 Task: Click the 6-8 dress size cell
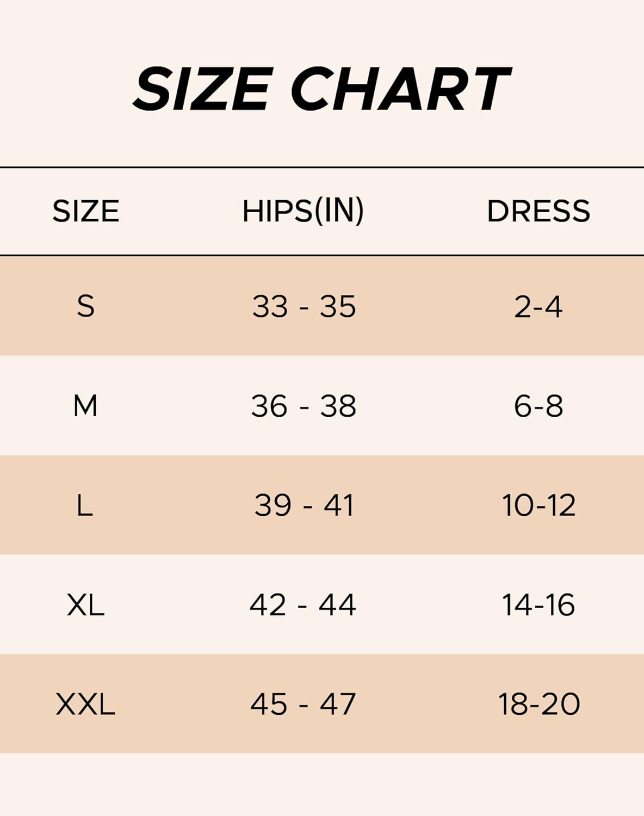coord(538,406)
